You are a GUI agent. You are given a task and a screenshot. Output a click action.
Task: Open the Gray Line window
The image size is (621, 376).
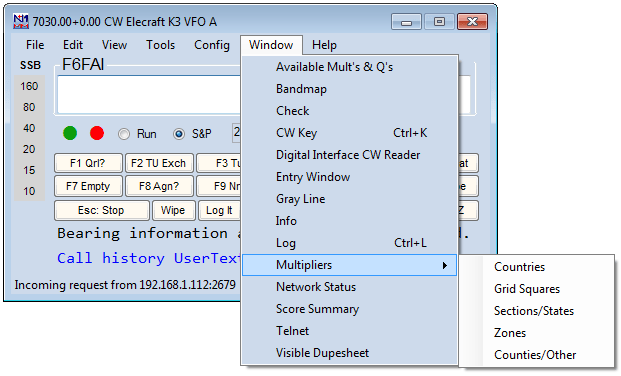[349, 199]
